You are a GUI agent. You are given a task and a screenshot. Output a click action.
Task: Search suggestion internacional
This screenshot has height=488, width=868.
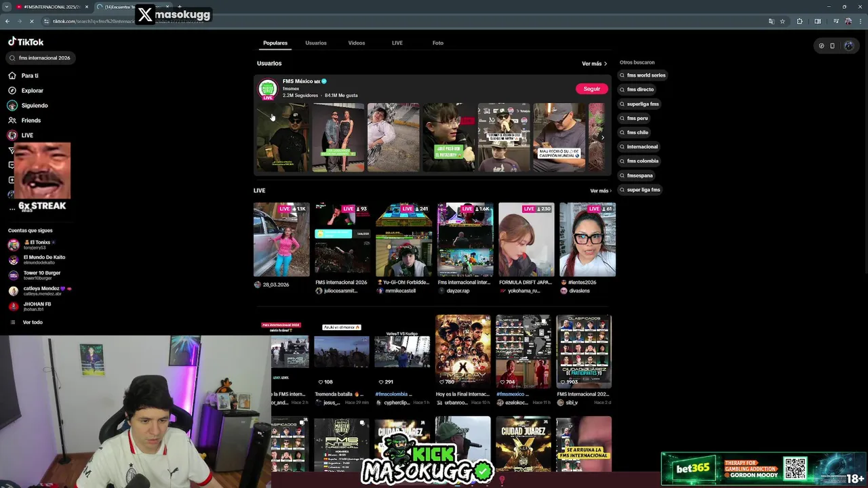(x=639, y=146)
